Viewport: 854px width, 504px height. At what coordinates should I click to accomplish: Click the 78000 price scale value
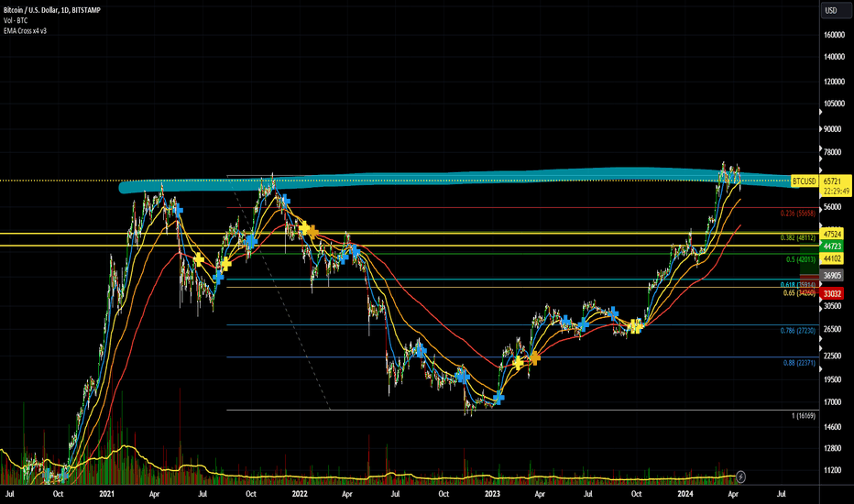833,152
